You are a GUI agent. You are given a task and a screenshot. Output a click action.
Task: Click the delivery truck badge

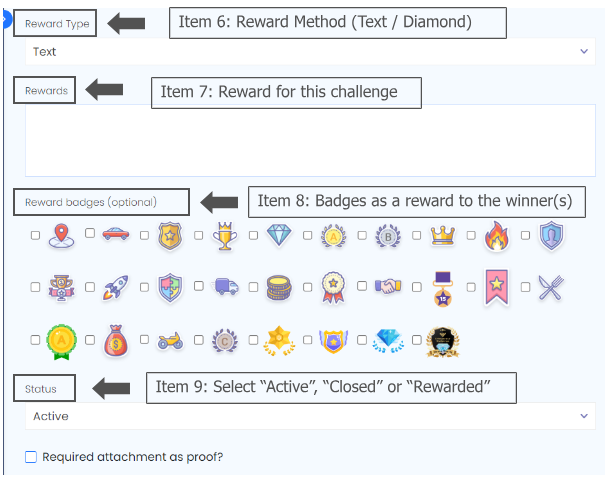[x=225, y=288]
